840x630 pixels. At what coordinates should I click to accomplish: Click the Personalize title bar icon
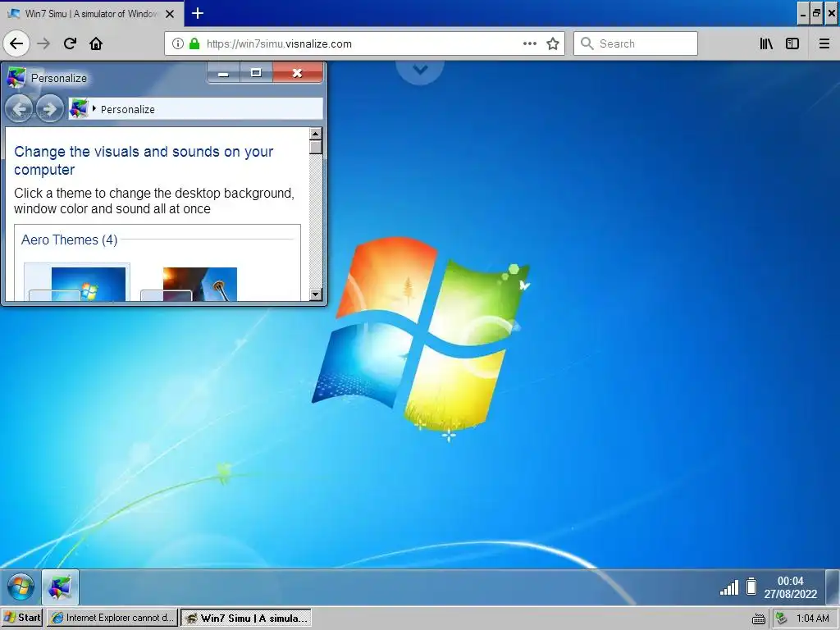(x=16, y=78)
